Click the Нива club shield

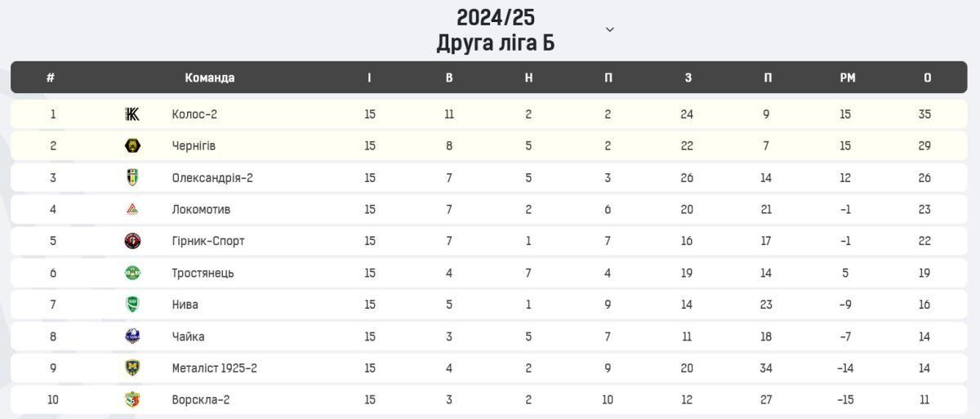(132, 305)
